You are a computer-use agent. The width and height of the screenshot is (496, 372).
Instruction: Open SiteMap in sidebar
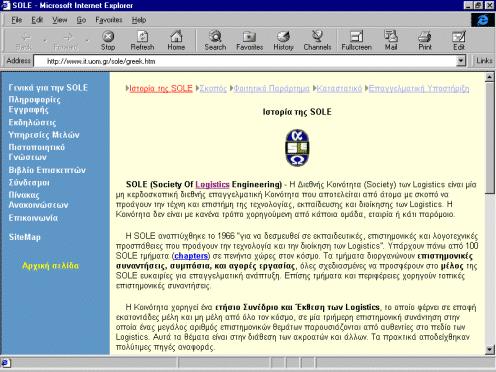25,237
